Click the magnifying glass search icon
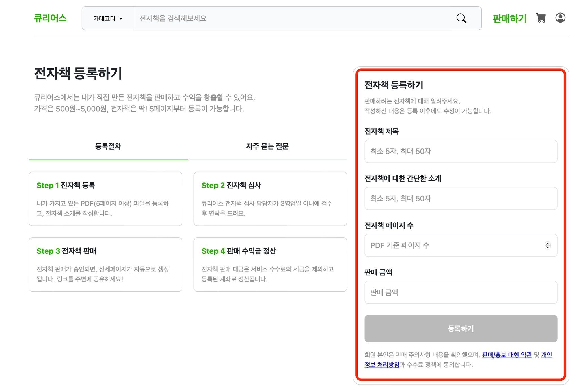Screen dimensions: 579x392 coord(461,18)
